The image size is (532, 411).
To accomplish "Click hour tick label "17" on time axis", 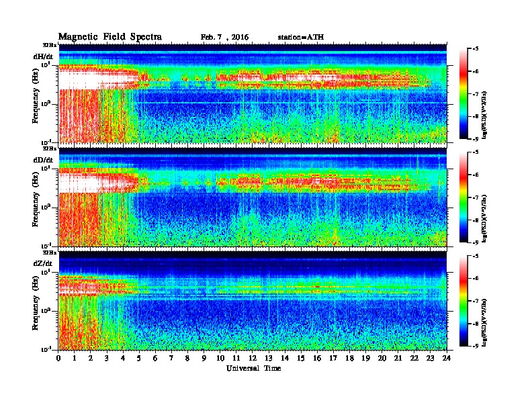I will 334,359.
